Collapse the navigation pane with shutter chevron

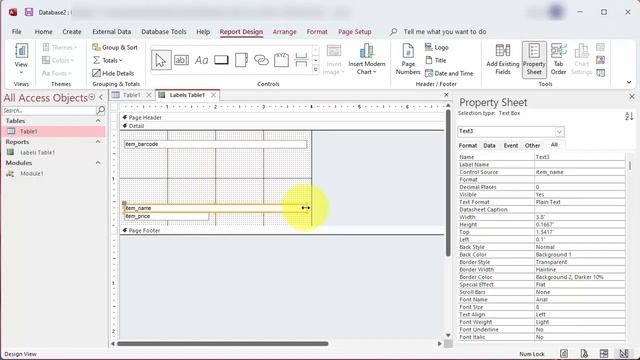click(x=101, y=97)
